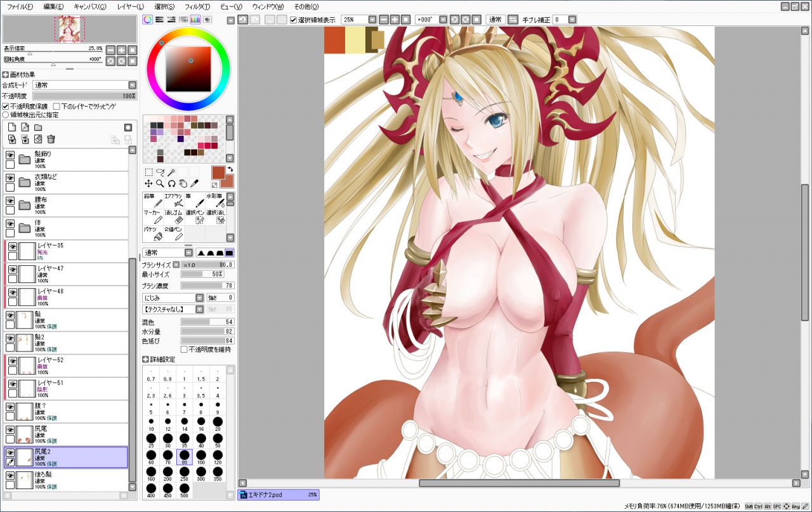Select the 鉛筆 (pencil) tool
The width and height of the screenshot is (812, 512).
pos(153,200)
